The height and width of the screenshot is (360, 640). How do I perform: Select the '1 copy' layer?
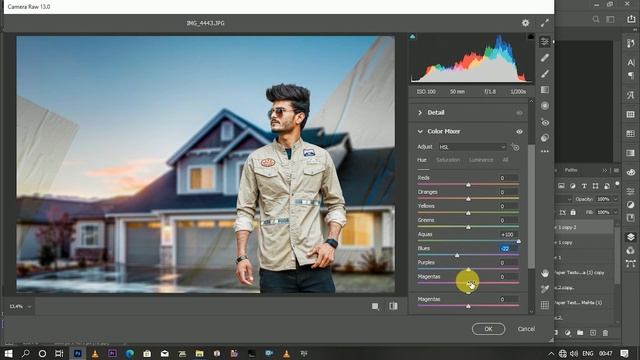pos(584,242)
